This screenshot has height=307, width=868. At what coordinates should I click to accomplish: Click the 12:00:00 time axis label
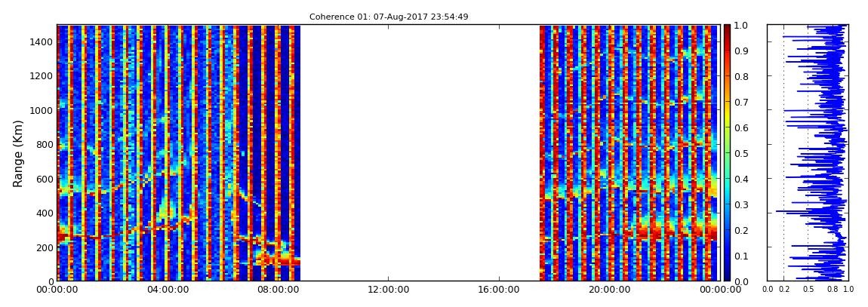tap(388, 290)
